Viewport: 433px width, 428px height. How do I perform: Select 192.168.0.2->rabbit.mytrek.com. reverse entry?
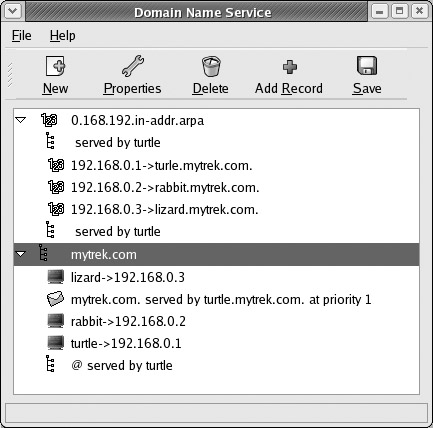(x=165, y=188)
